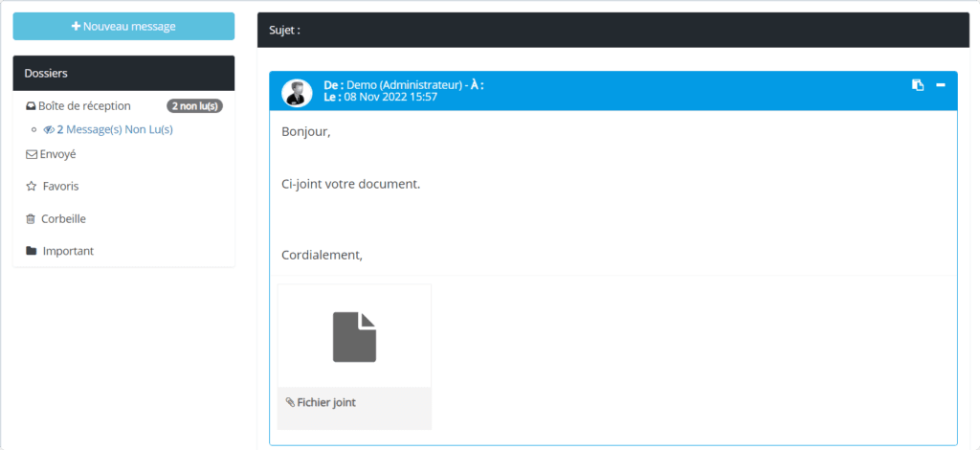Click the Dossiers panel header

123,73
